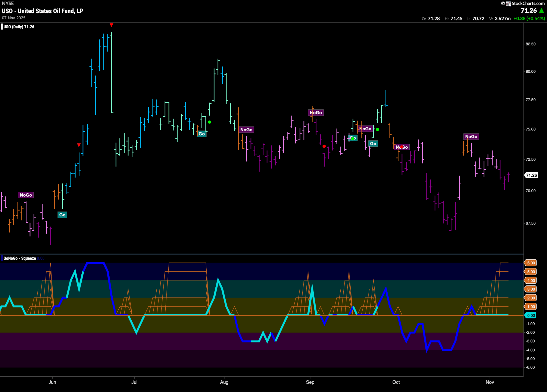Click the StockCharts.com logo
This screenshot has height=392, width=547.
click(523, 3)
